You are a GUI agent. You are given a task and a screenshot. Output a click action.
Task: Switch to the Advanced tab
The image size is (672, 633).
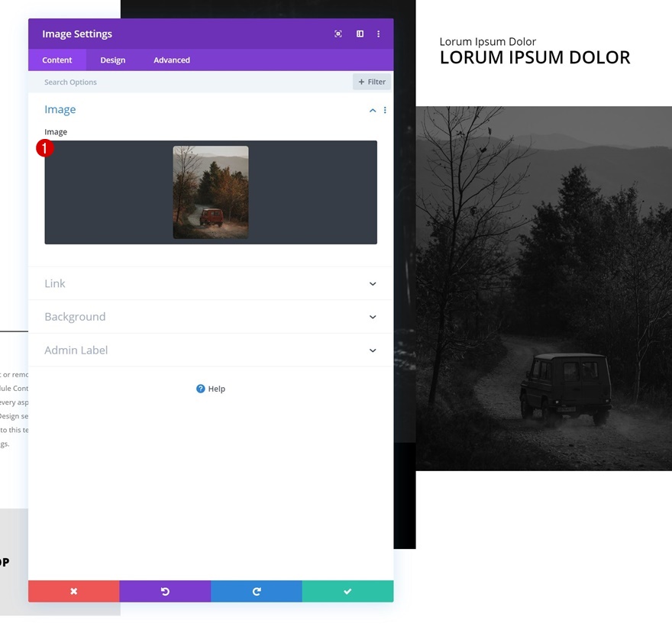click(171, 60)
